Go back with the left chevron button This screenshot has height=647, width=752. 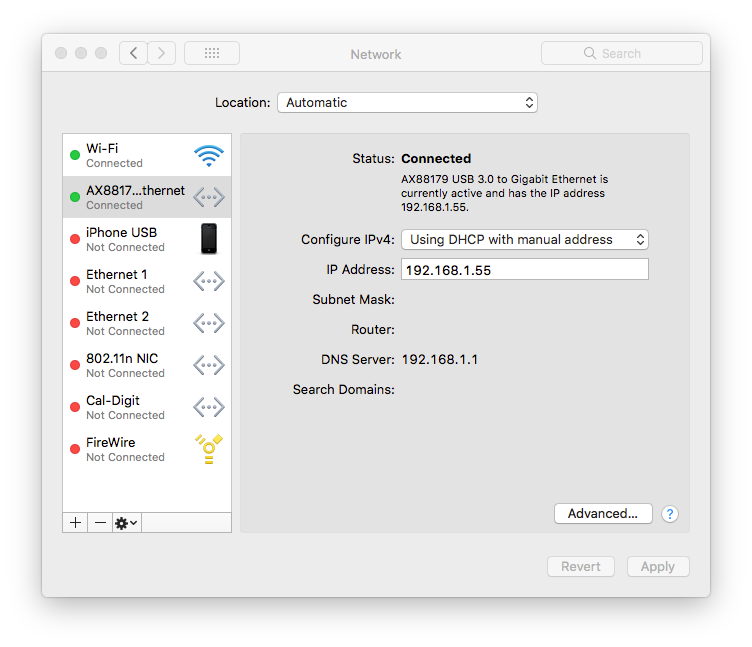[x=133, y=53]
